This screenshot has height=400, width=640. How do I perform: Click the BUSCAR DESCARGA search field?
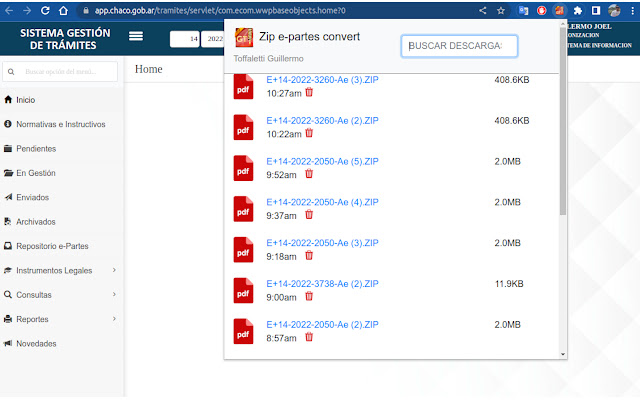click(x=460, y=46)
